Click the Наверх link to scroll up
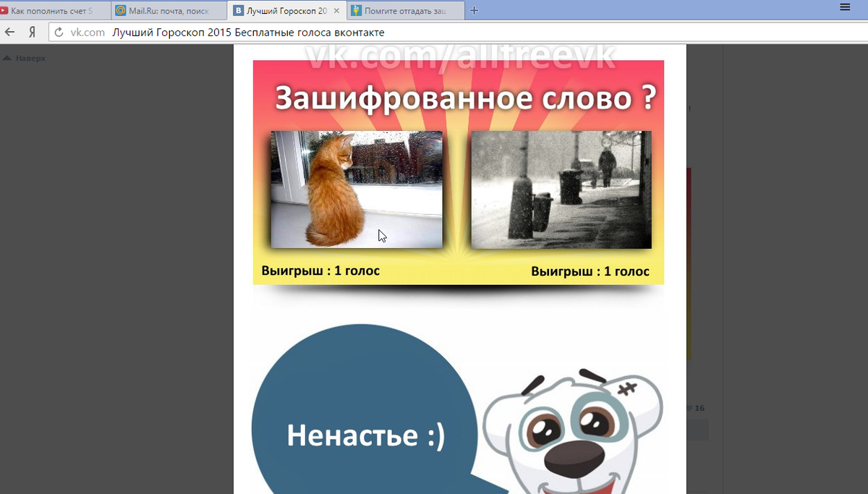868x494 pixels. [x=25, y=58]
